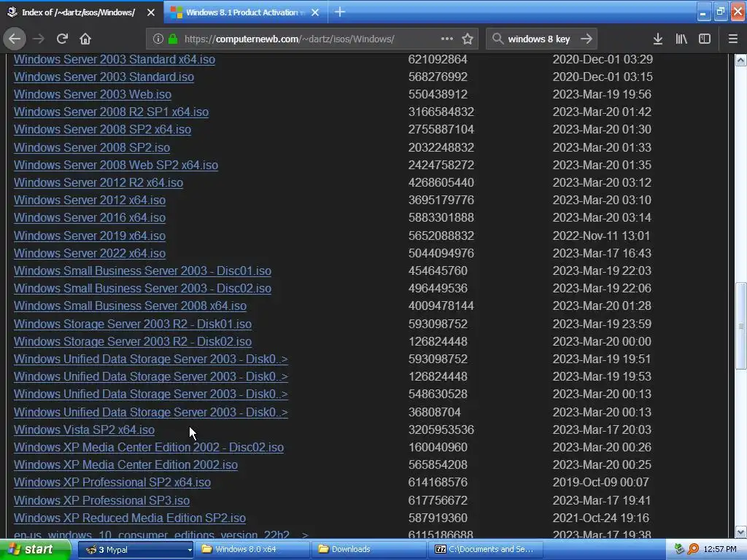Download Windows Server 2003 Web.iso

click(93, 94)
